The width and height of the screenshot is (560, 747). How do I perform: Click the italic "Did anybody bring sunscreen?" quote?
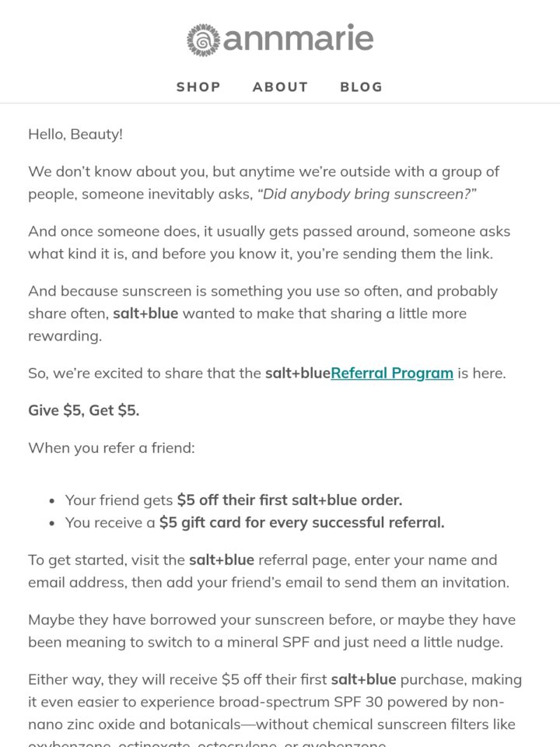click(367, 195)
